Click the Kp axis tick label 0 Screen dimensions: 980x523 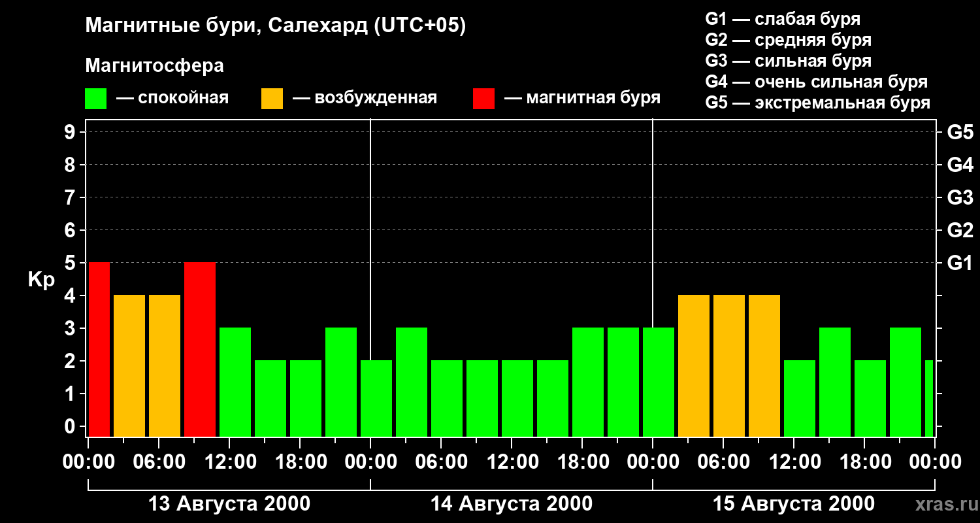pyautogui.click(x=71, y=426)
